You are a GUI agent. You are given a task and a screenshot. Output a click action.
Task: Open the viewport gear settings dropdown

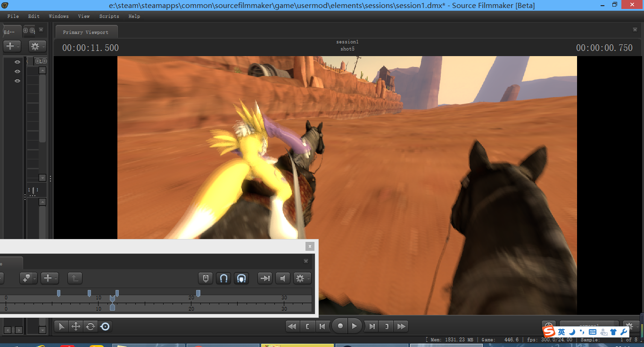(631, 325)
